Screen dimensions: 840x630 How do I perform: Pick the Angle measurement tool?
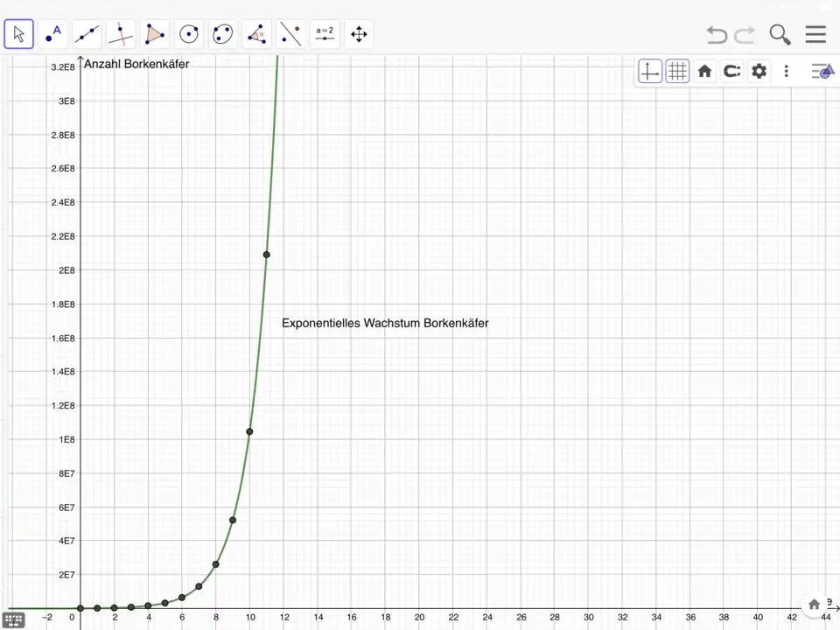pyautogui.click(x=256, y=35)
